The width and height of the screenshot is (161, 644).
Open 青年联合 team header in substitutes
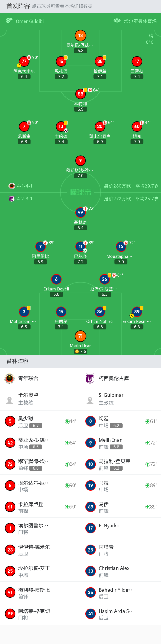tap(28, 379)
